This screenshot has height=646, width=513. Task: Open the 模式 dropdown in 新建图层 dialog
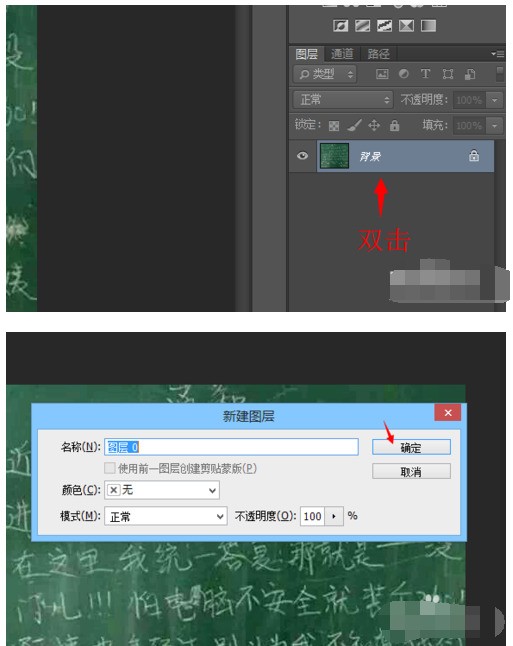166,516
